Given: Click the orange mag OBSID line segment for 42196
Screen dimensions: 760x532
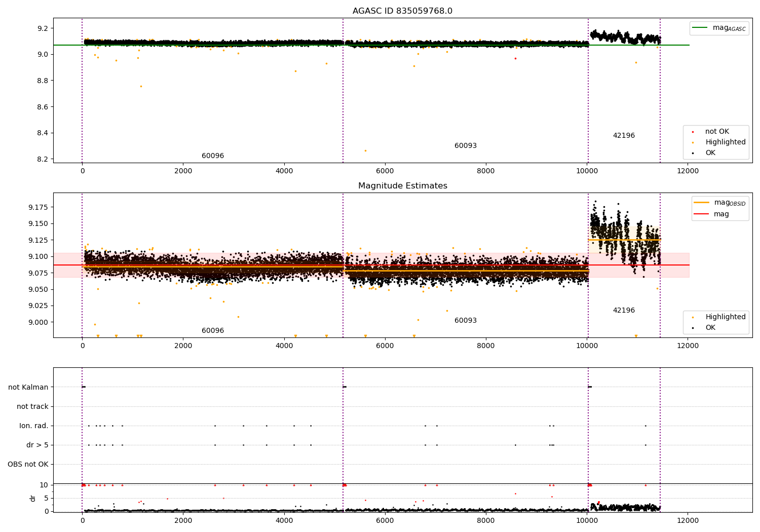Looking at the screenshot, I should pyautogui.click(x=624, y=240).
